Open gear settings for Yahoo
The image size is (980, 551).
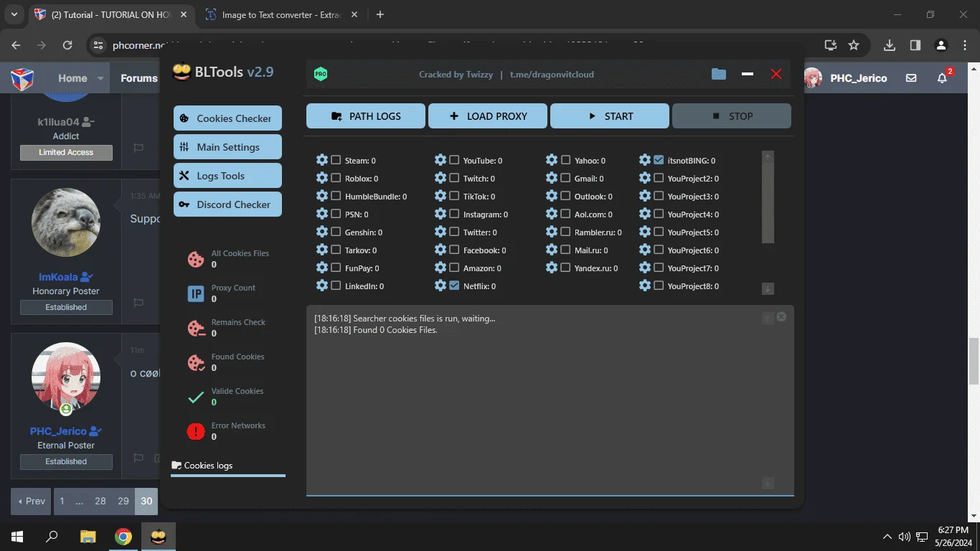coord(552,160)
